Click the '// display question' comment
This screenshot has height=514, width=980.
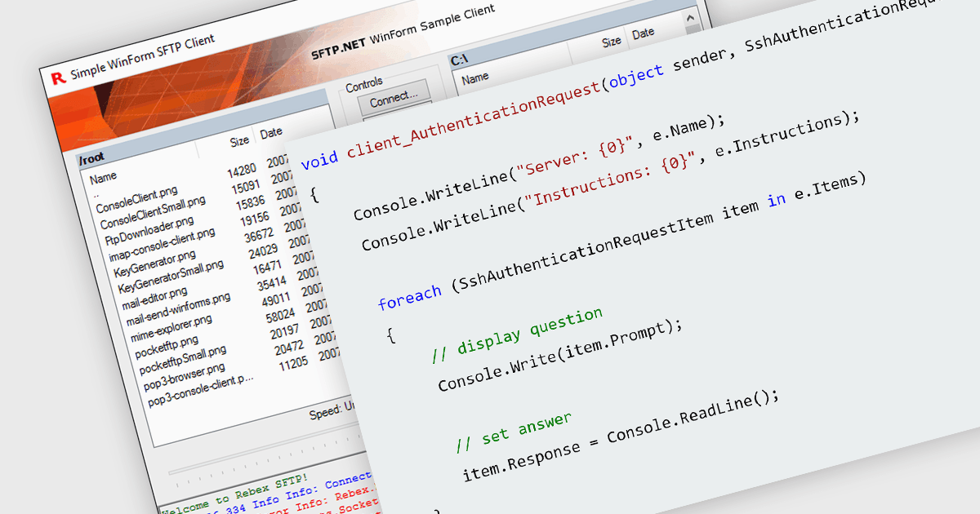click(x=516, y=334)
